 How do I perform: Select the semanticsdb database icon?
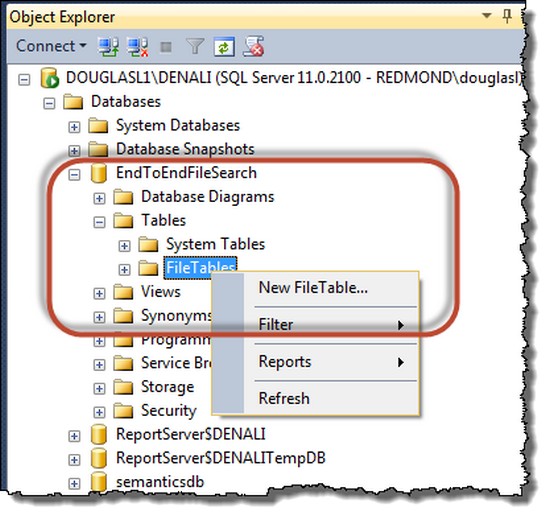coord(99,482)
